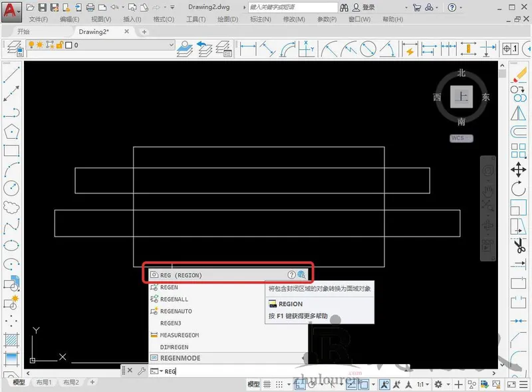Open the 绘图(D) menu
This screenshot has height=392, width=532.
click(x=227, y=19)
